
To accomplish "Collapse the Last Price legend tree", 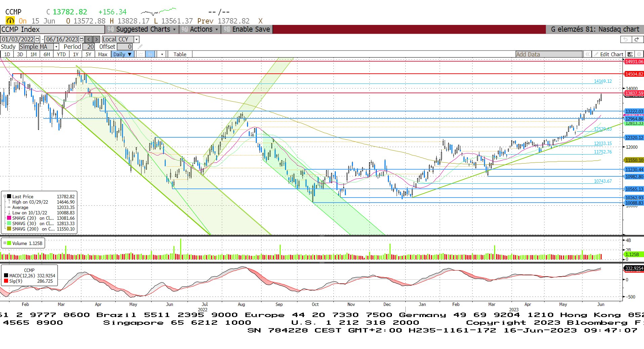I will coord(5,197).
